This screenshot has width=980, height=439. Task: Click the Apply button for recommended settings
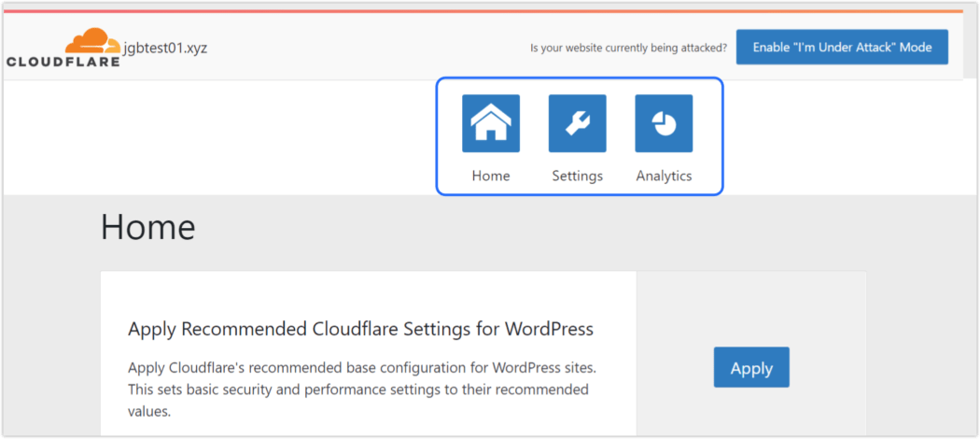tap(751, 368)
